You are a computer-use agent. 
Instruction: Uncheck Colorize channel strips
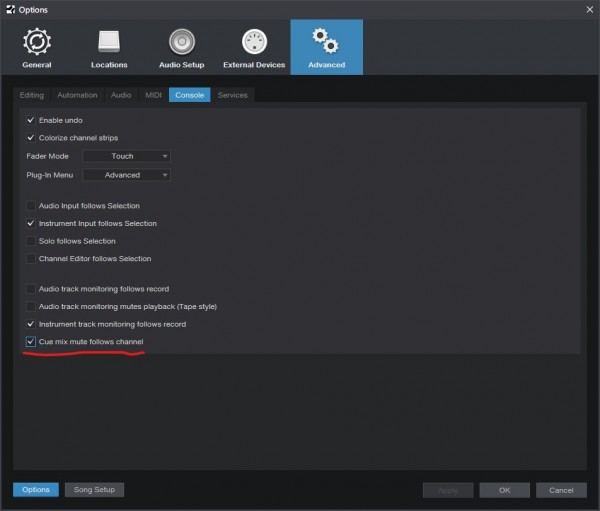tap(31, 138)
